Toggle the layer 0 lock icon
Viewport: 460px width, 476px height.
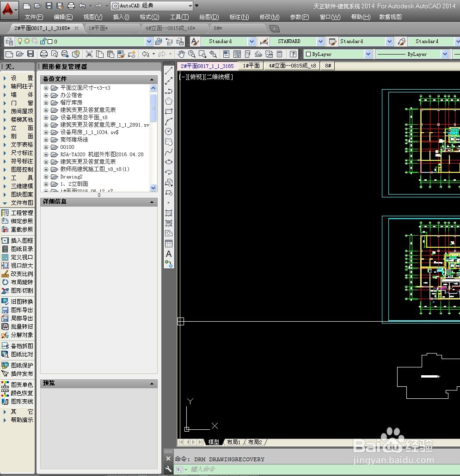pos(43,41)
